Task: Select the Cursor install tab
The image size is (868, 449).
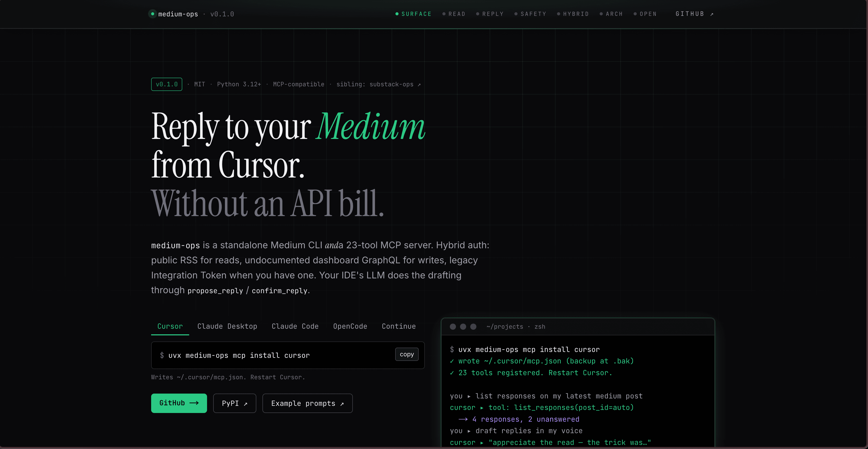Action: [x=170, y=326]
